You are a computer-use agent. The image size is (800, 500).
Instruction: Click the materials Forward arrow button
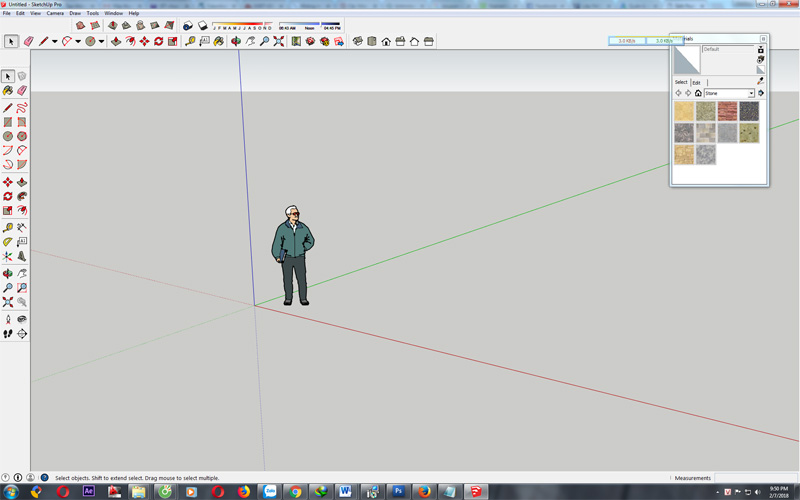[x=688, y=93]
